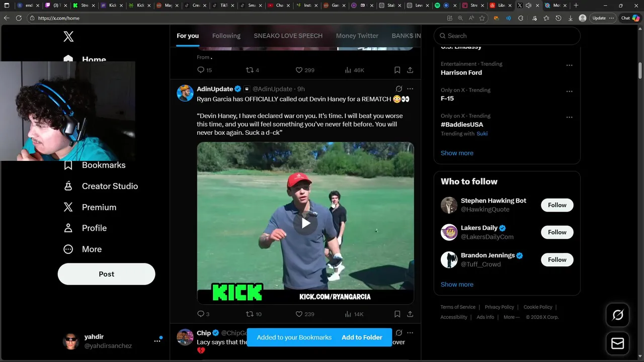Click Add to Folder in the toast
644x362 pixels.
[x=362, y=337]
